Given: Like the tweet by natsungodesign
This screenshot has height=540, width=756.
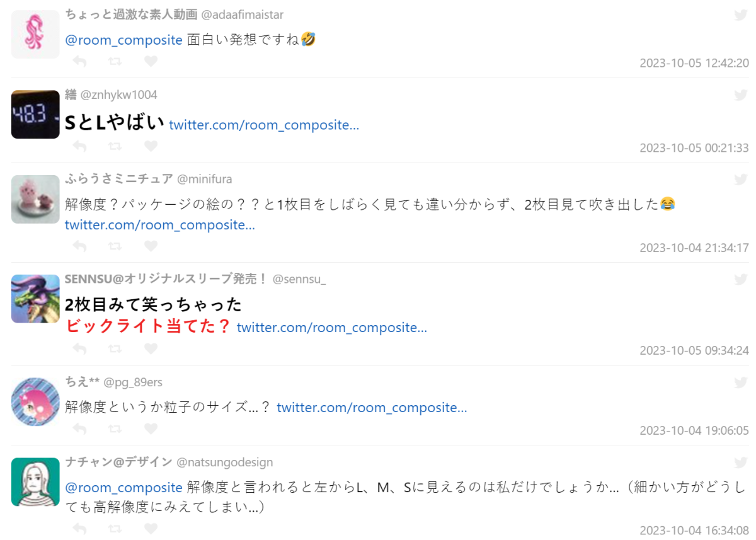Looking at the screenshot, I should [151, 529].
